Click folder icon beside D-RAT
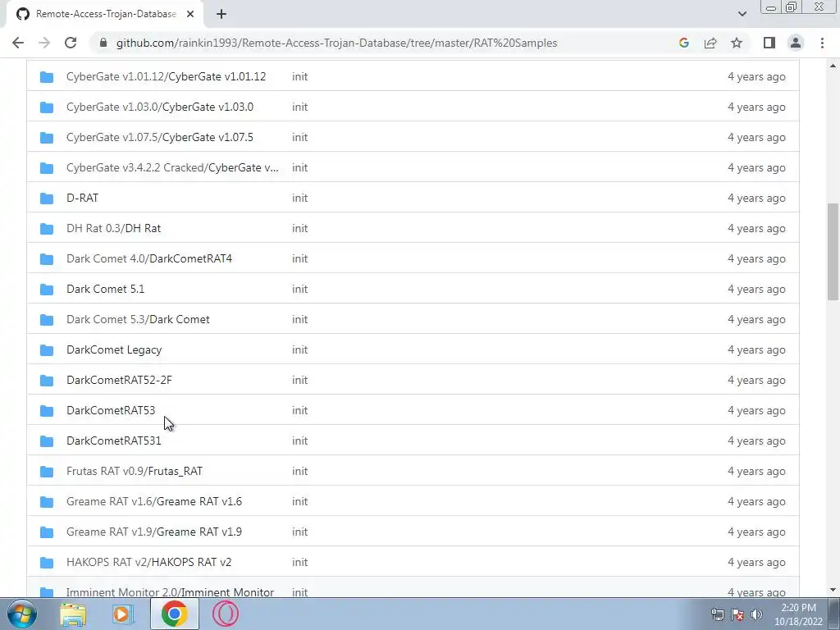Image resolution: width=840 pixels, height=630 pixels. click(x=47, y=199)
